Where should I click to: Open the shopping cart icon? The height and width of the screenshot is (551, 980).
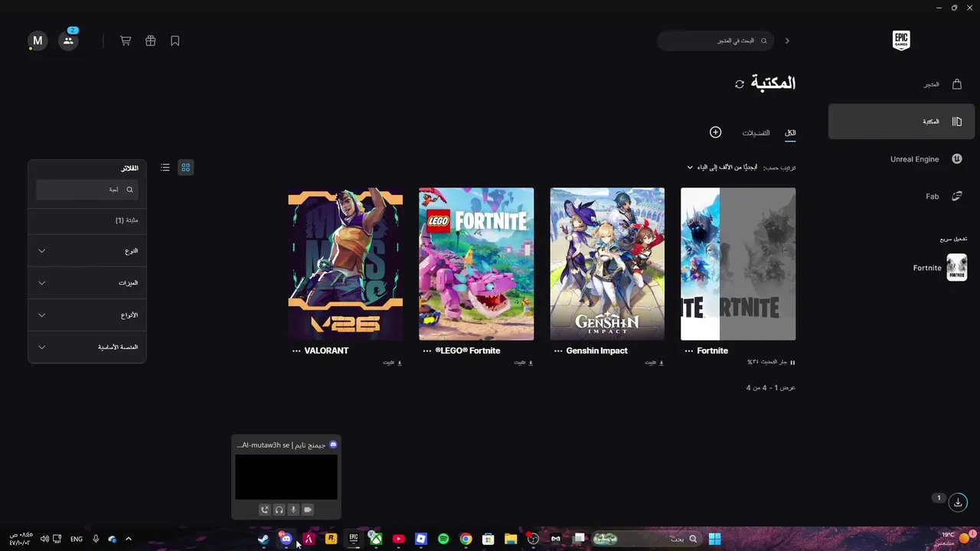coord(126,41)
